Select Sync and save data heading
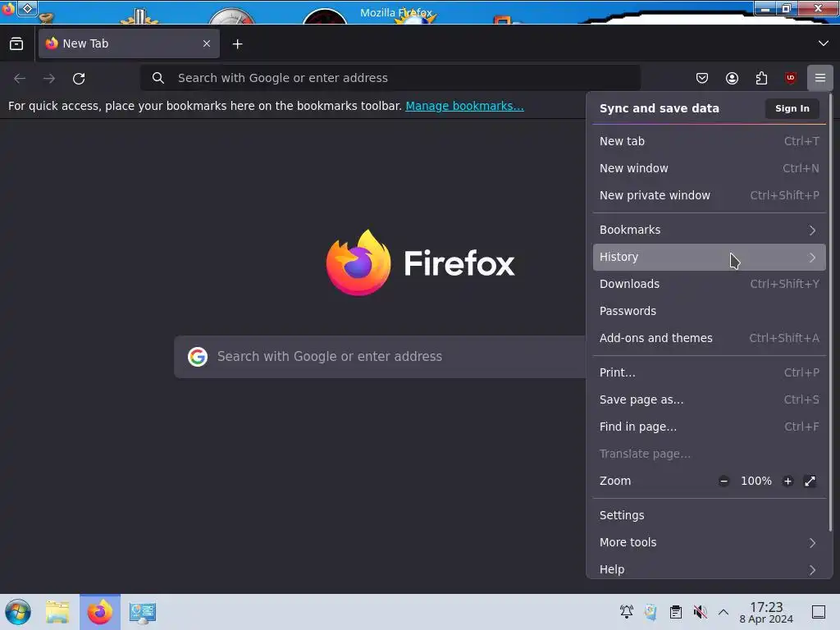 click(659, 108)
